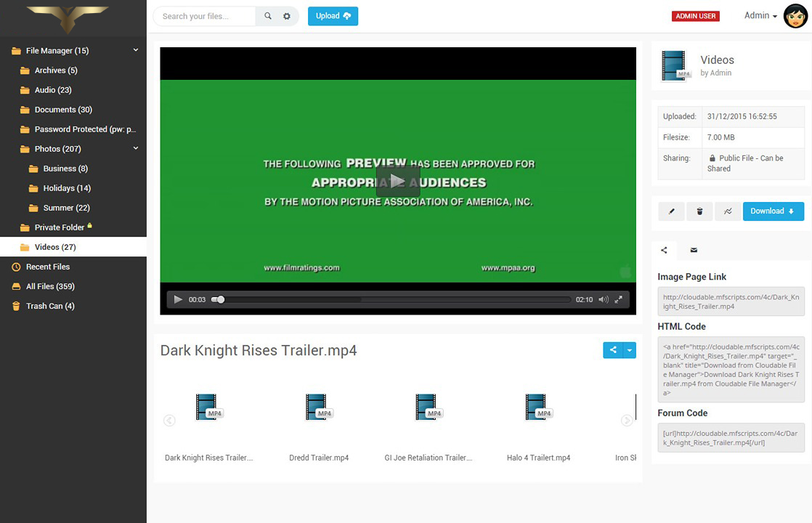Viewport: 812px width, 523px height.
Task: Click the pencil edit file icon
Action: click(x=671, y=211)
